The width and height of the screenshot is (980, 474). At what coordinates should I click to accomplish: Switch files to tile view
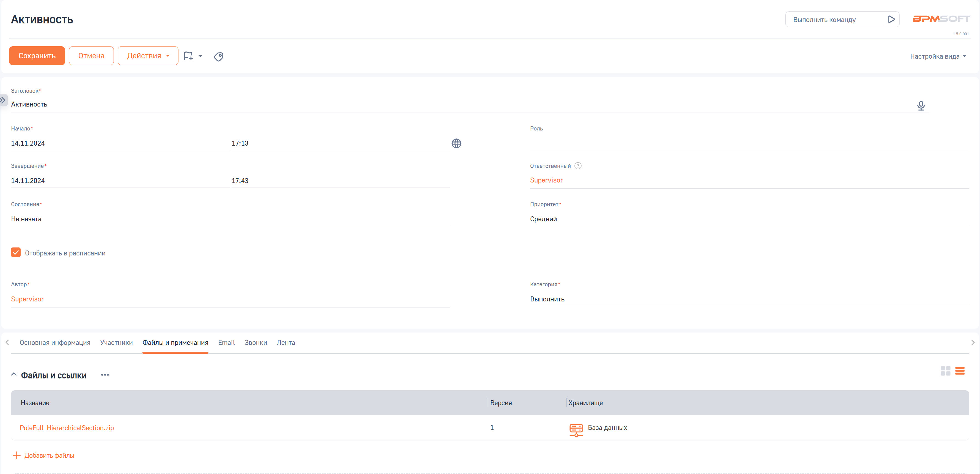[945, 371]
